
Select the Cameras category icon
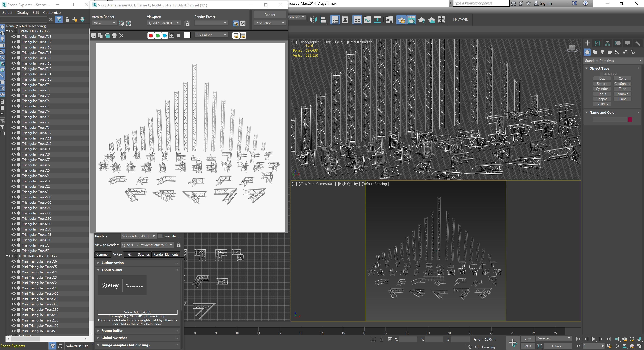click(610, 52)
